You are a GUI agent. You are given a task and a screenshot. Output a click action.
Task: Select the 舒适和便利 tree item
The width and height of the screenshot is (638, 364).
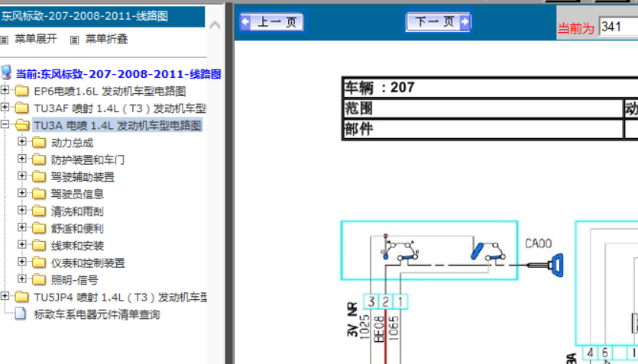point(77,229)
